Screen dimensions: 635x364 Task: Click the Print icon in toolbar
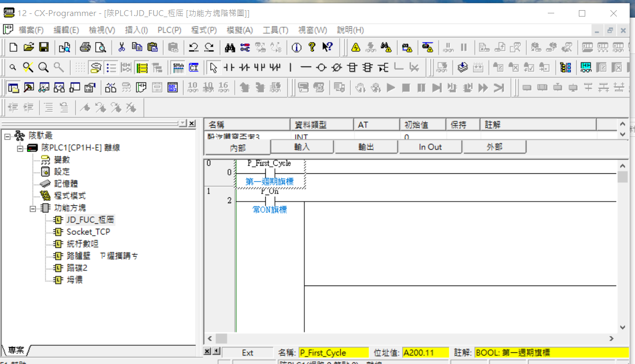tap(85, 47)
